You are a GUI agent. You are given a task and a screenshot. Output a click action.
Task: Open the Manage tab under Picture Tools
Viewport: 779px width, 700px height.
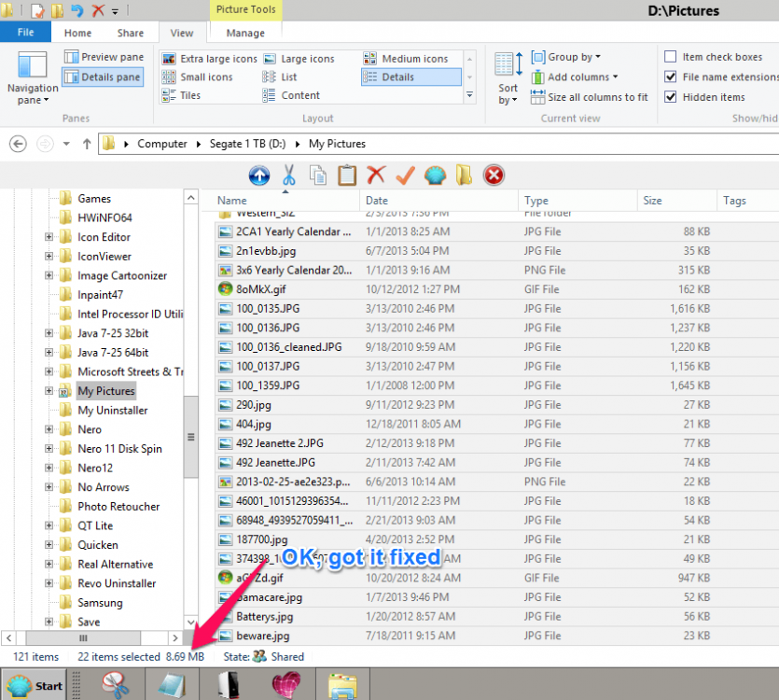click(x=245, y=33)
